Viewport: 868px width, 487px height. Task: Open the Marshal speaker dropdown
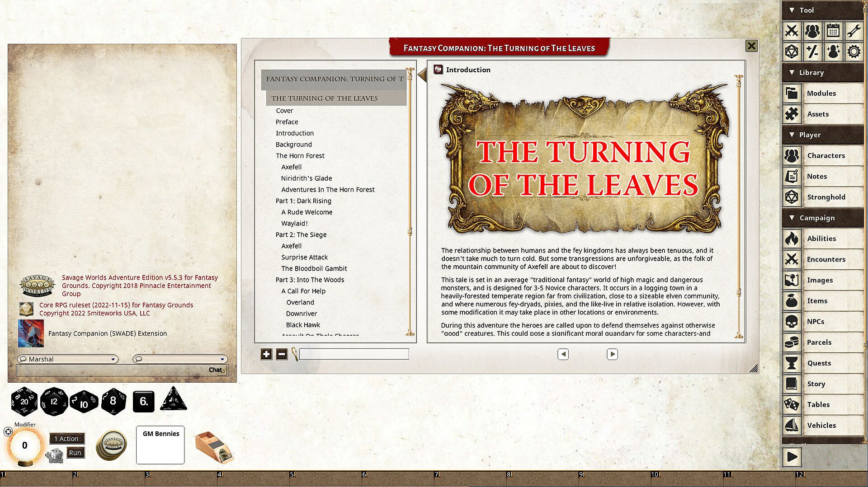(x=68, y=359)
